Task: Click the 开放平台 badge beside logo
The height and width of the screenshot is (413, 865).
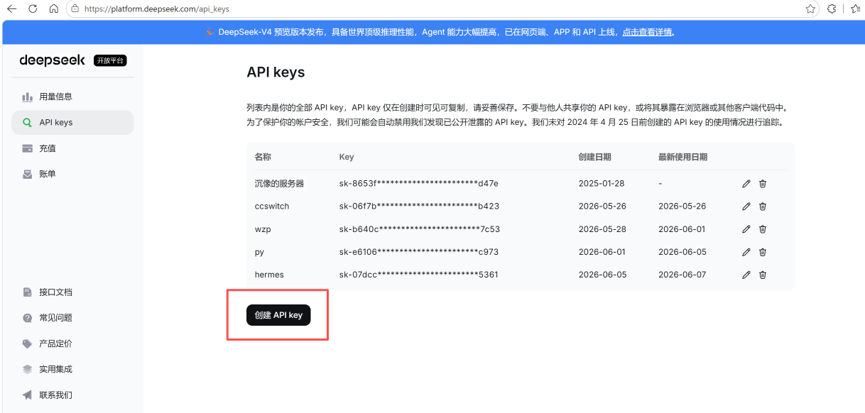Action: [110, 61]
